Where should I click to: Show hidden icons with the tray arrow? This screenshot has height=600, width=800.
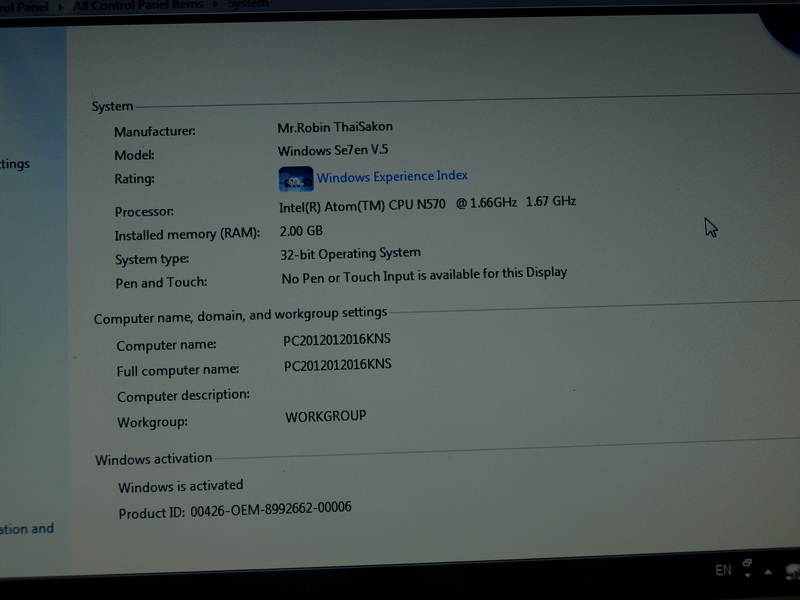[x=768, y=571]
